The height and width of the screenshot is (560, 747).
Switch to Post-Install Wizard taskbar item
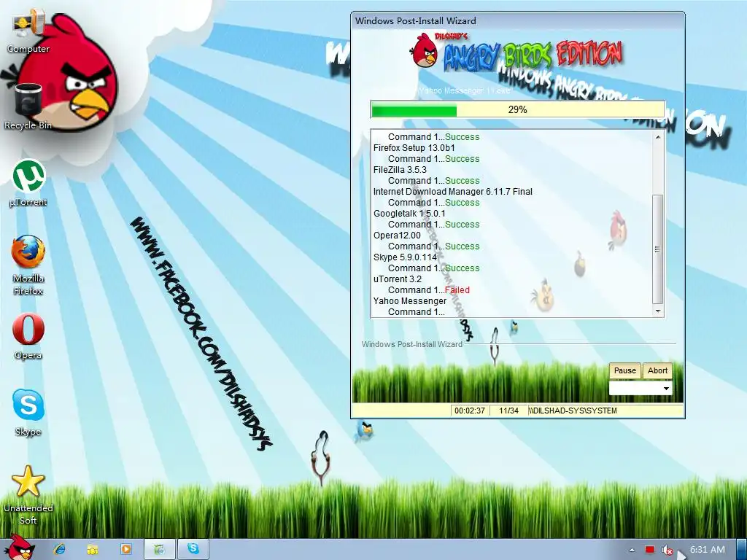pos(159,549)
